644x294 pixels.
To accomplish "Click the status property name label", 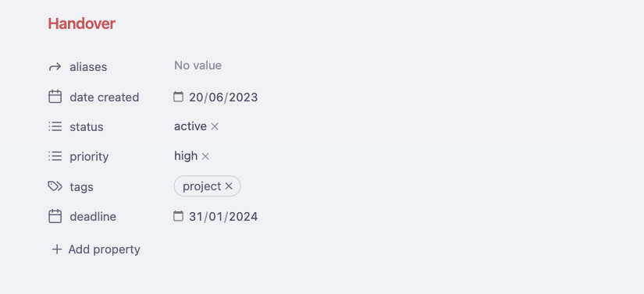I will 86,126.
